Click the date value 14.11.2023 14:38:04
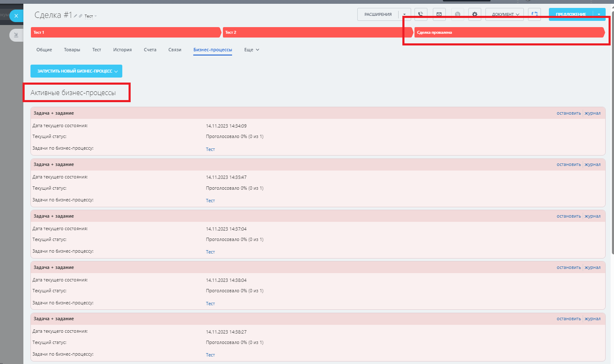Image resolution: width=614 pixels, height=364 pixels. point(226,280)
